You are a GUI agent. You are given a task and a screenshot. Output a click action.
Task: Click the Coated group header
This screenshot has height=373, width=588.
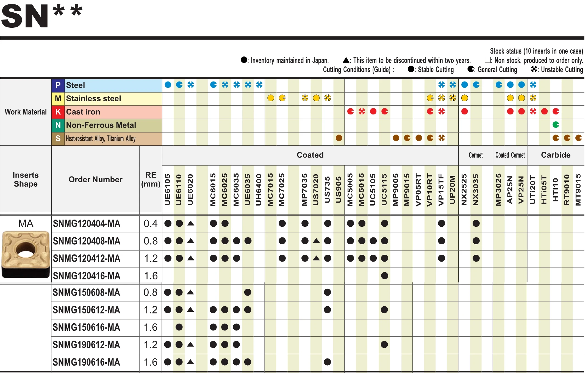point(310,155)
